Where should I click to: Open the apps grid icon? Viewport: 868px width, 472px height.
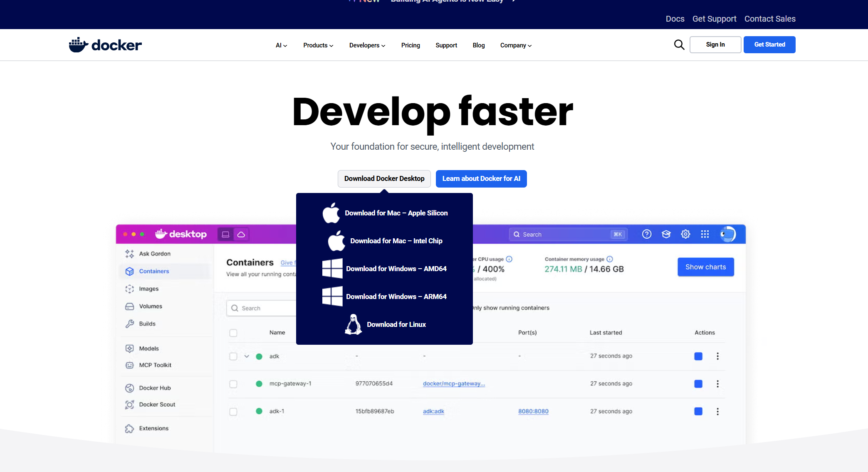click(x=705, y=234)
